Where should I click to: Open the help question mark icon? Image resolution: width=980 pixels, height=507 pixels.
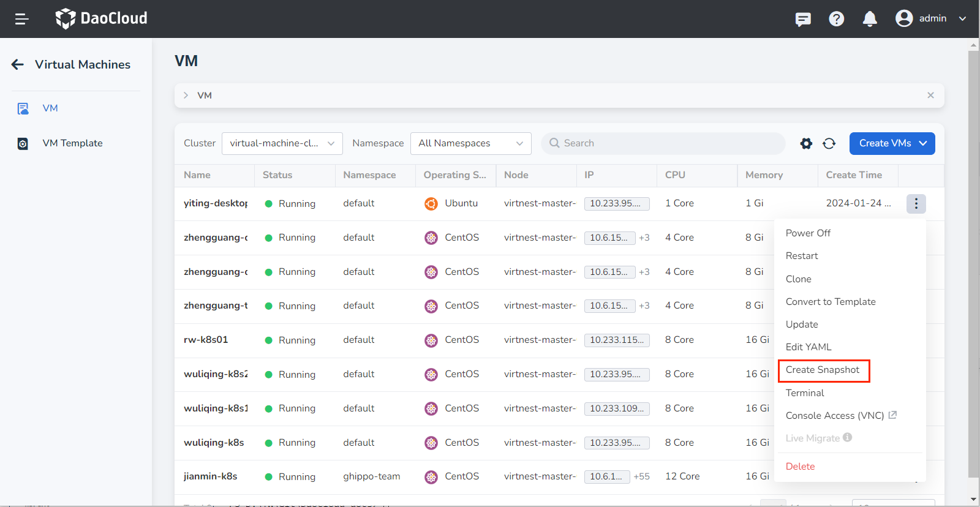click(x=836, y=19)
